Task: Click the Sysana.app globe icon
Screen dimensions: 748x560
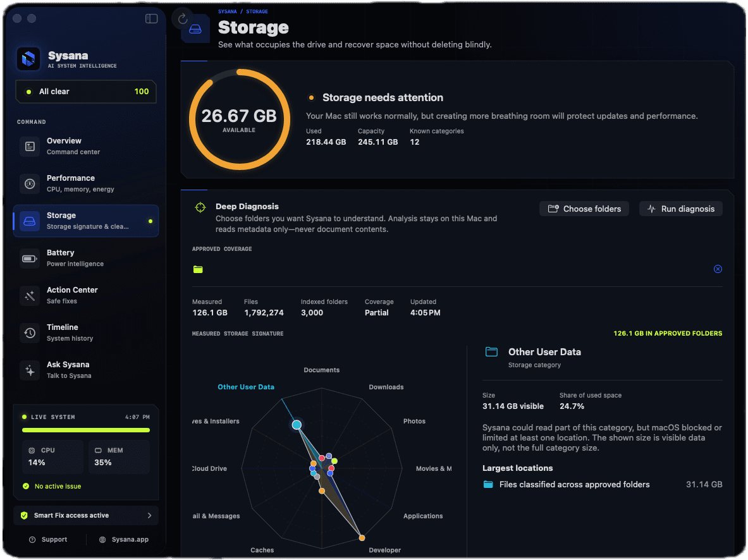Action: 102,540
